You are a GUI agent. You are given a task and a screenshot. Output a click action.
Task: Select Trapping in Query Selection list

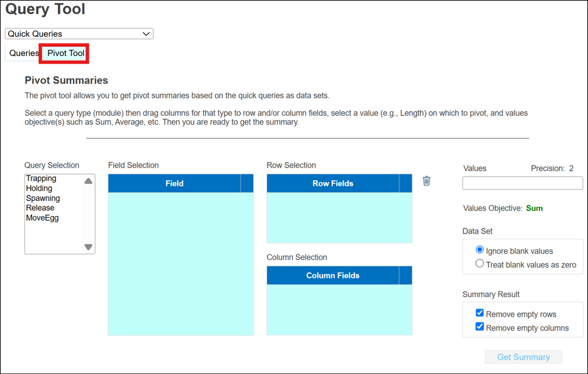pos(41,179)
